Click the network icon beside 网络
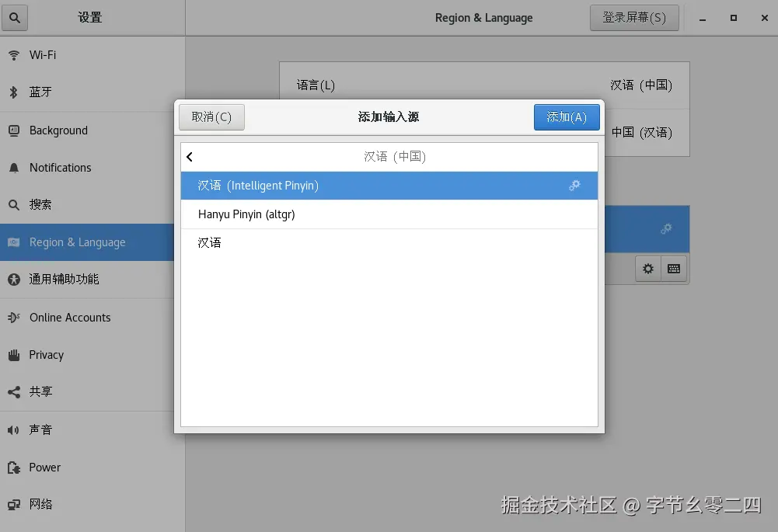Image resolution: width=778 pixels, height=532 pixels. (x=14, y=505)
